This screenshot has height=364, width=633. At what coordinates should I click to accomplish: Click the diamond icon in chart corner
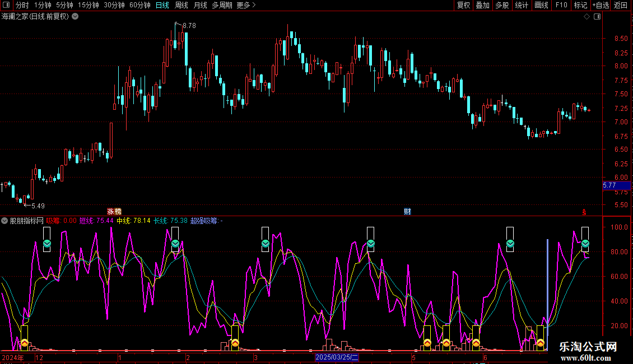587,17
